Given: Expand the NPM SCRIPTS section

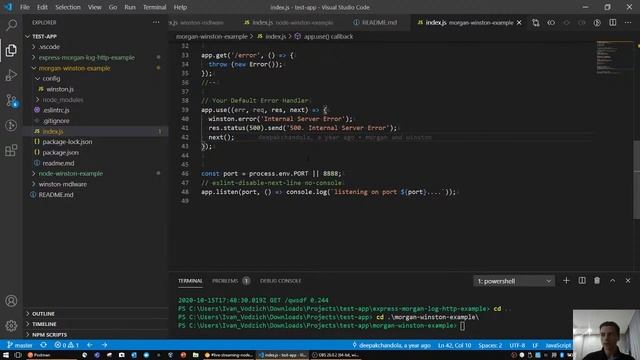Looking at the screenshot, I should coord(49,335).
